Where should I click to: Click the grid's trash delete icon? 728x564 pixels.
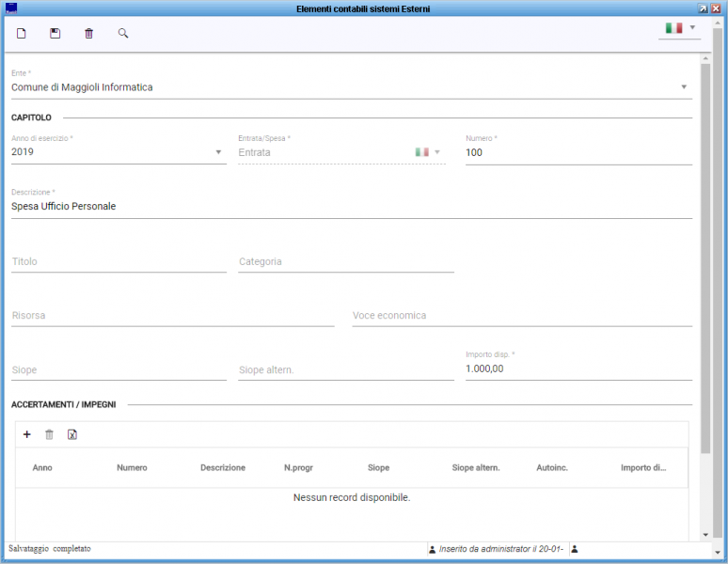click(x=50, y=434)
